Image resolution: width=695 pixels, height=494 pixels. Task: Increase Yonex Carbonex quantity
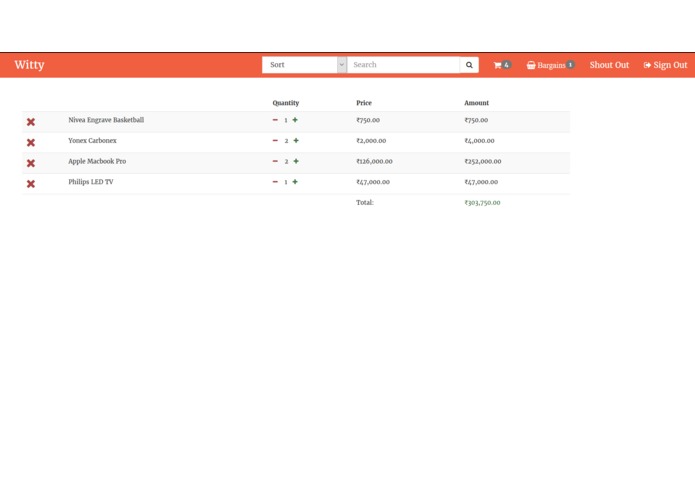pos(296,140)
